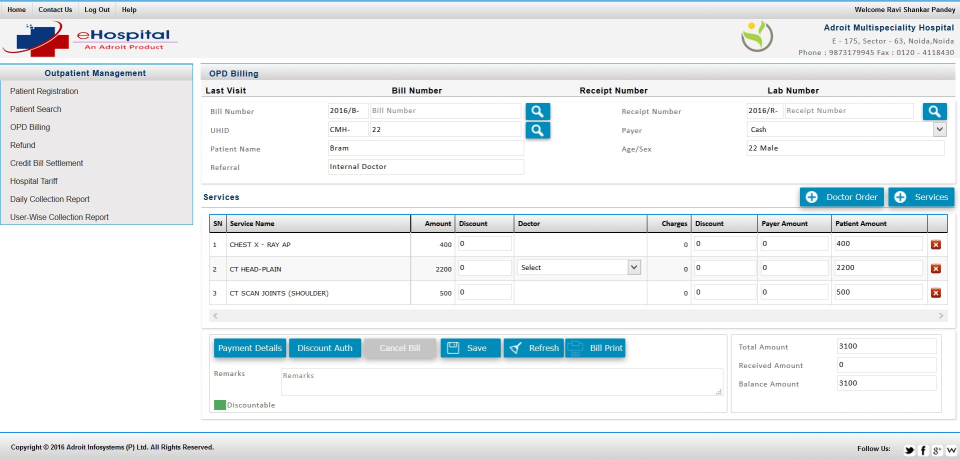Go to Patient Search
Viewport: 960px width, 459px height.
[36, 109]
